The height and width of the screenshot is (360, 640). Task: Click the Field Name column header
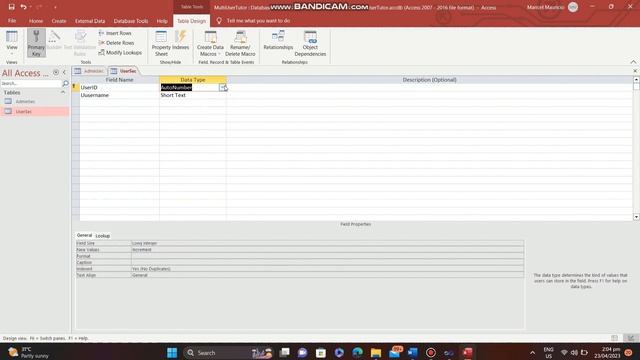[119, 80]
